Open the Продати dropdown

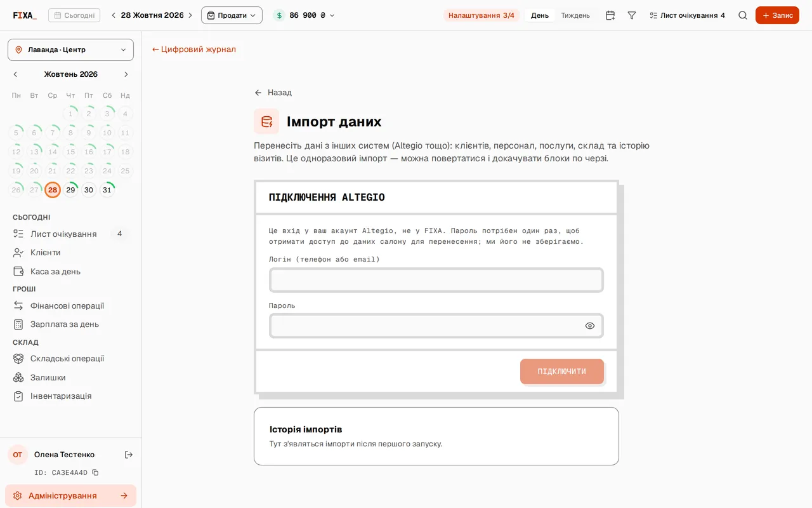point(232,15)
